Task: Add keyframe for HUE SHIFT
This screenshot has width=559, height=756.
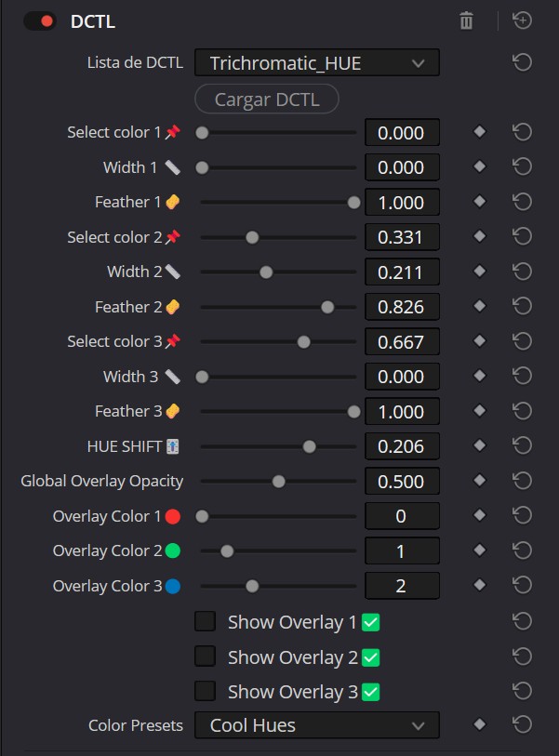Action: (480, 446)
